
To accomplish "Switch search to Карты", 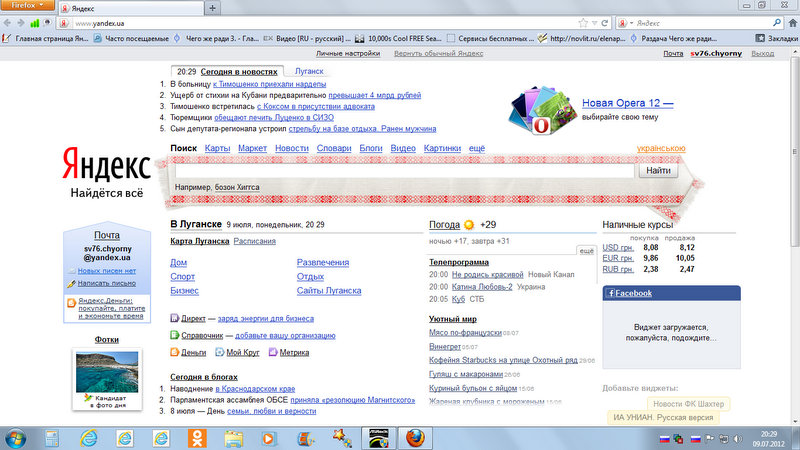I will tap(217, 148).
